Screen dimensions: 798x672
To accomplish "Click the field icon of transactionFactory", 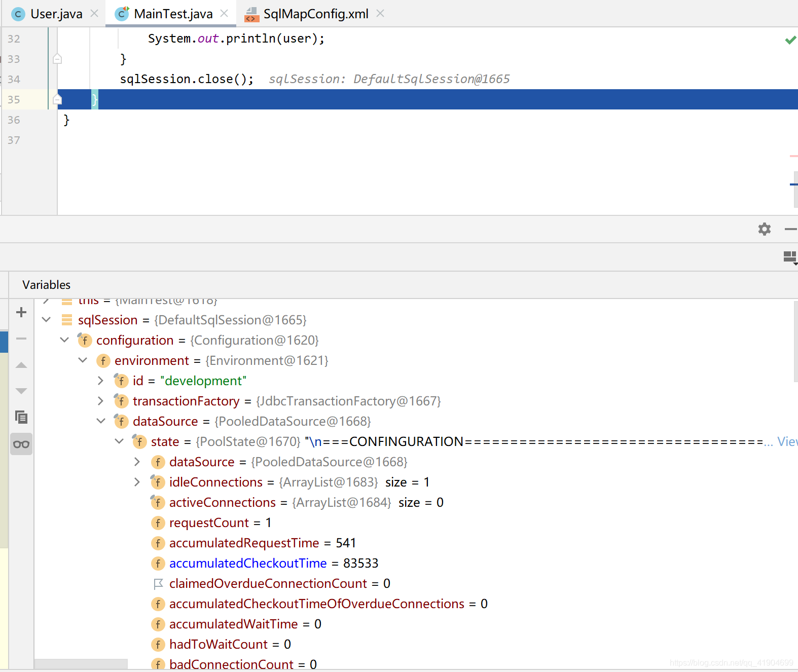I will [121, 401].
